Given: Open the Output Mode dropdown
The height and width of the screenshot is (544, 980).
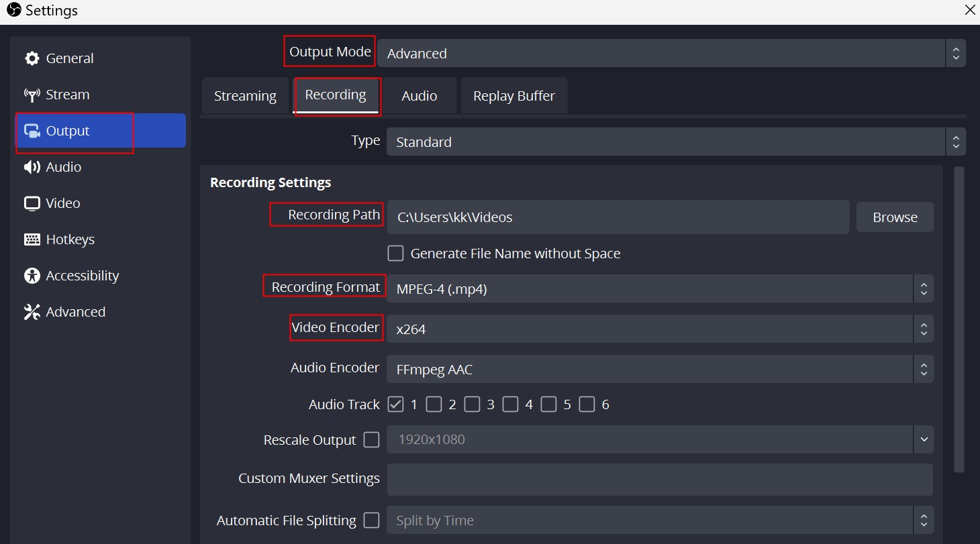Looking at the screenshot, I should pos(671,54).
